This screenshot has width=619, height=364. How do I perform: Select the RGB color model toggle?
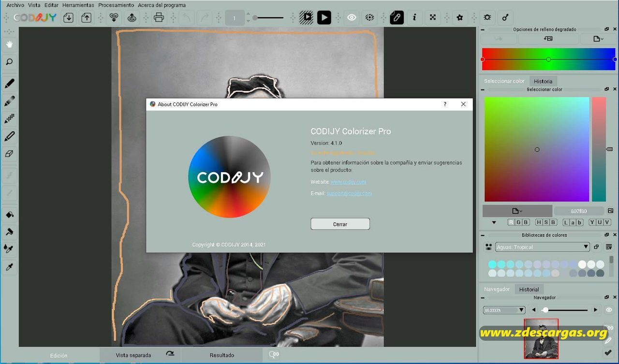coord(518,222)
